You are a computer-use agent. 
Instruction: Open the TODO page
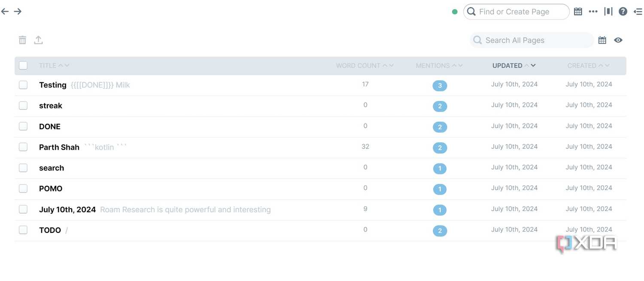(x=50, y=230)
